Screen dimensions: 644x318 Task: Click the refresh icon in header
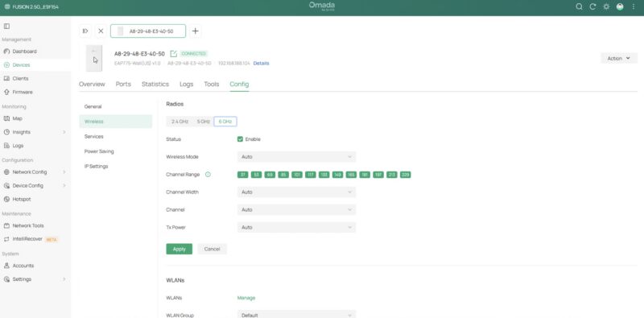pyautogui.click(x=592, y=6)
